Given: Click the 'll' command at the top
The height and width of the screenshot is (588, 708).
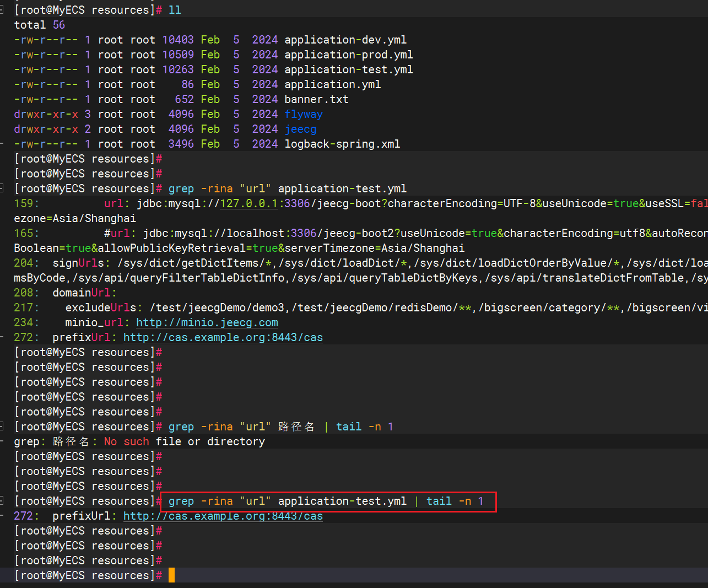Looking at the screenshot, I should (x=175, y=10).
